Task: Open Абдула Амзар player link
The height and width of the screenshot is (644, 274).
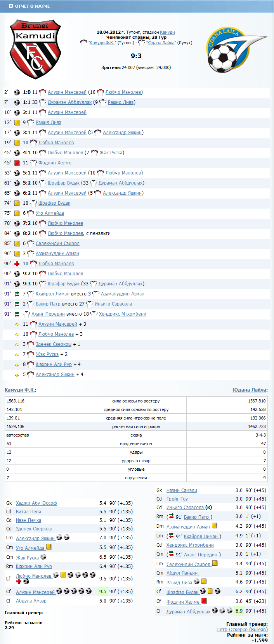Action: [31, 601]
